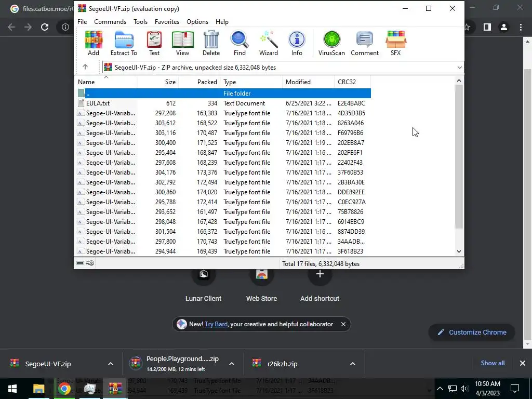Open the View toolbar icon
532x399 pixels.
coord(182,43)
